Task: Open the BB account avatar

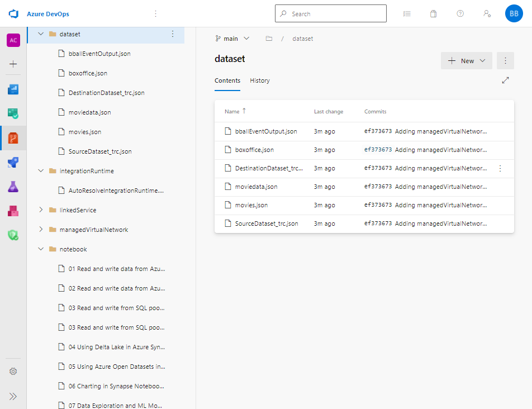Action: point(514,13)
